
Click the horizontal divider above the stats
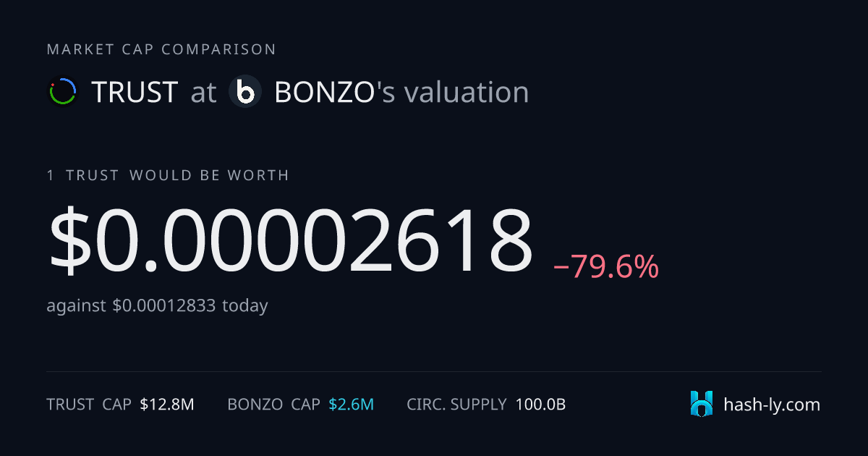pos(434,372)
